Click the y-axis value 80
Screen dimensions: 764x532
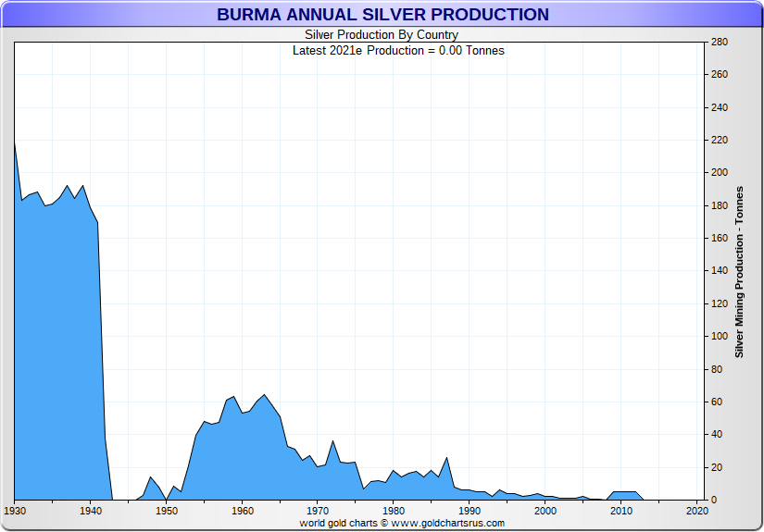click(716, 369)
